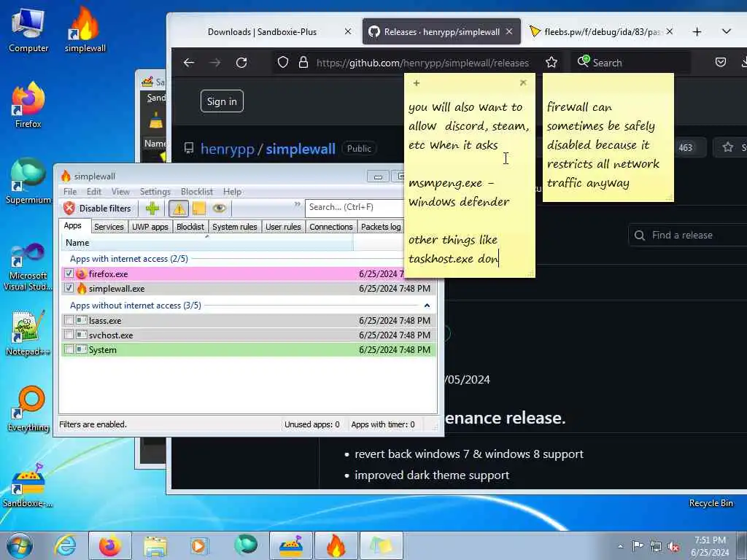Open View menu in simplewall
The height and width of the screenshot is (560, 747).
120,192
